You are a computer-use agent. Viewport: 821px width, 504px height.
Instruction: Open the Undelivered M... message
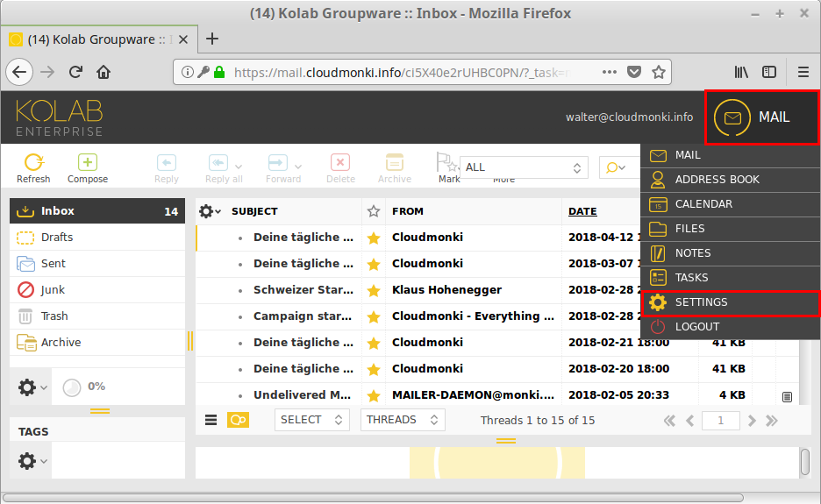302,395
